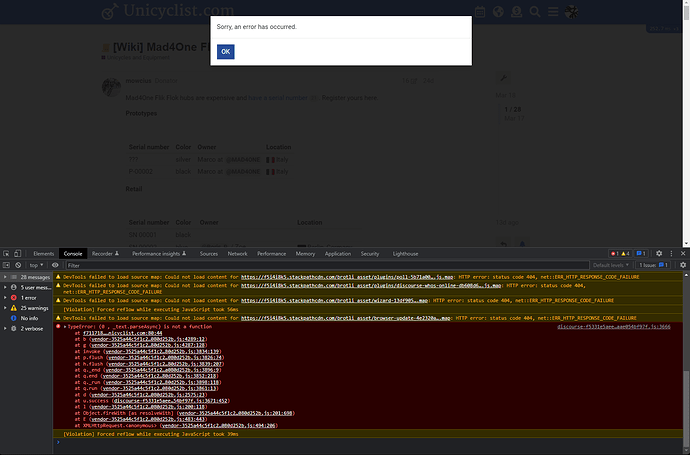The image size is (690, 455).
Task: Switch to the Network tab
Action: point(237,254)
